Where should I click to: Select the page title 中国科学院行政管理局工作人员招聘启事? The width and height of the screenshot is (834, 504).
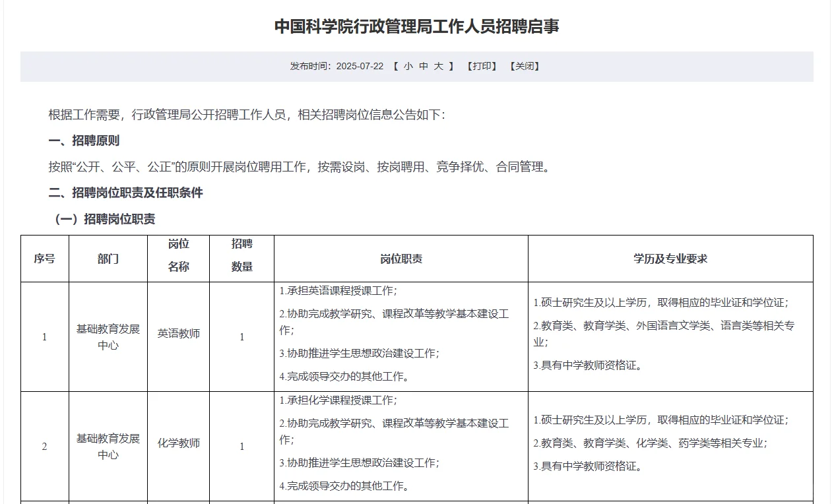(x=417, y=26)
